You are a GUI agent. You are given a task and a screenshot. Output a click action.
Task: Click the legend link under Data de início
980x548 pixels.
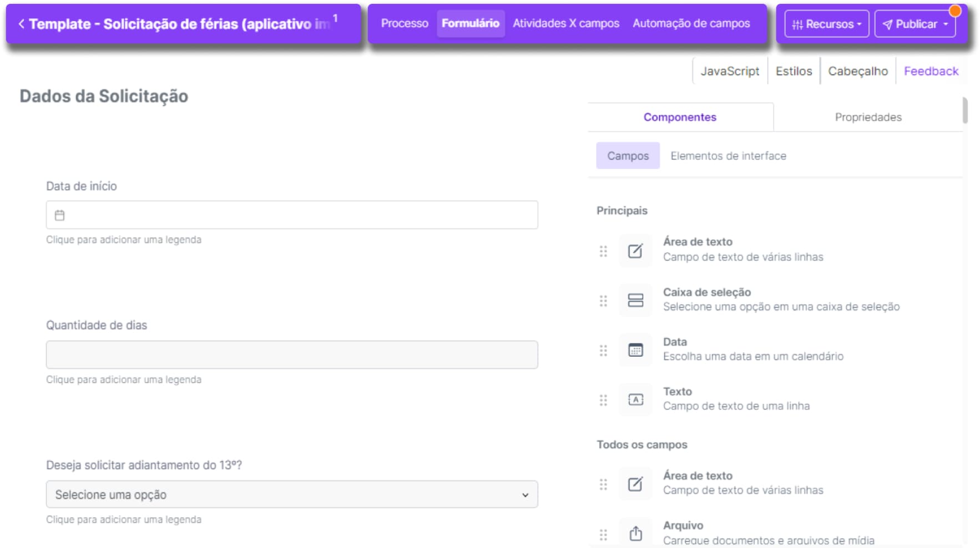point(124,240)
